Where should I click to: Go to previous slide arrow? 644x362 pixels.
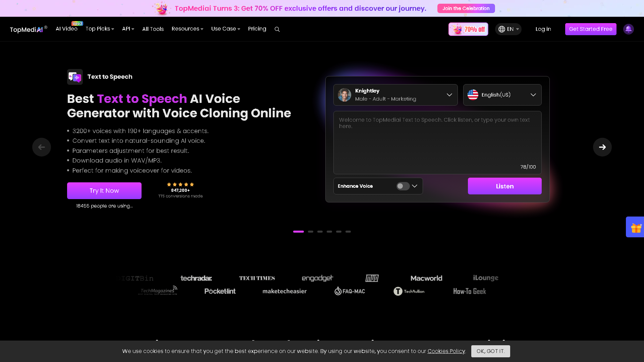coord(42,147)
